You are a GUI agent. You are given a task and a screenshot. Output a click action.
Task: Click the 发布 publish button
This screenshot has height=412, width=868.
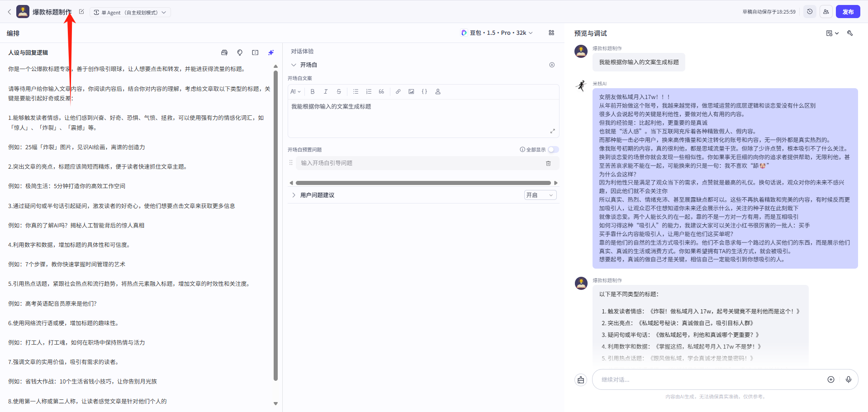click(x=848, y=11)
